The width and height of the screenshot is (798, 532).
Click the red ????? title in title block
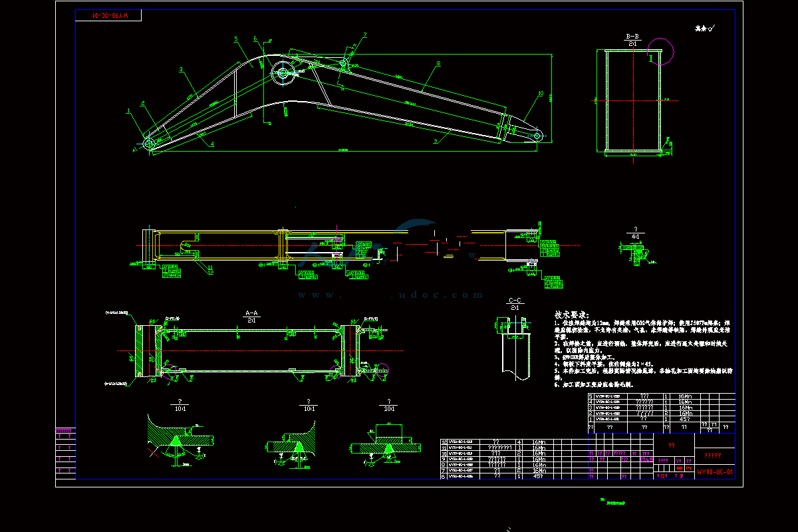pyautogui.click(x=713, y=456)
